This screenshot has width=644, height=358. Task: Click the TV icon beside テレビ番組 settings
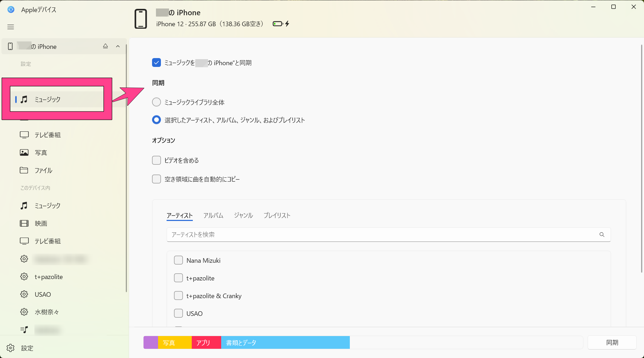(x=24, y=135)
